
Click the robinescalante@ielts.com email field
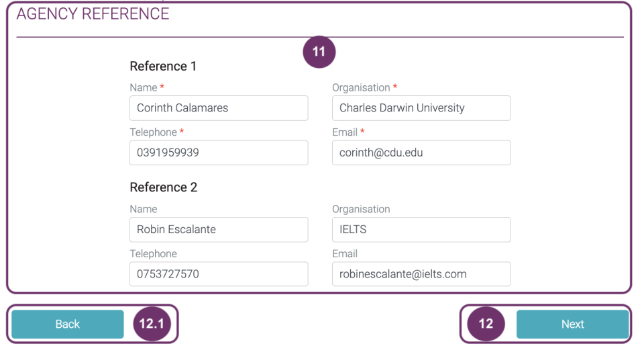coord(421,274)
